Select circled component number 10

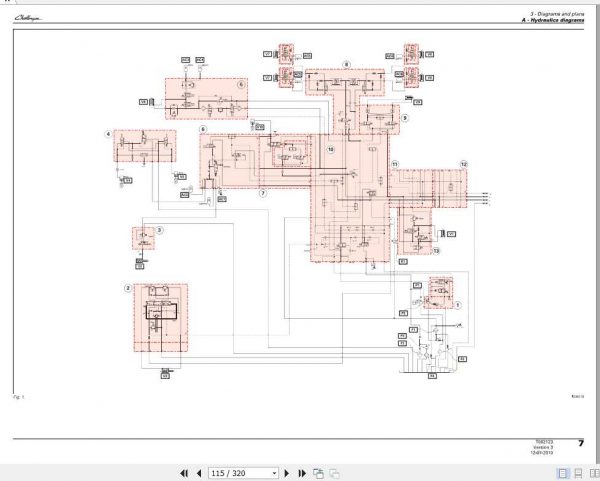tap(331, 149)
